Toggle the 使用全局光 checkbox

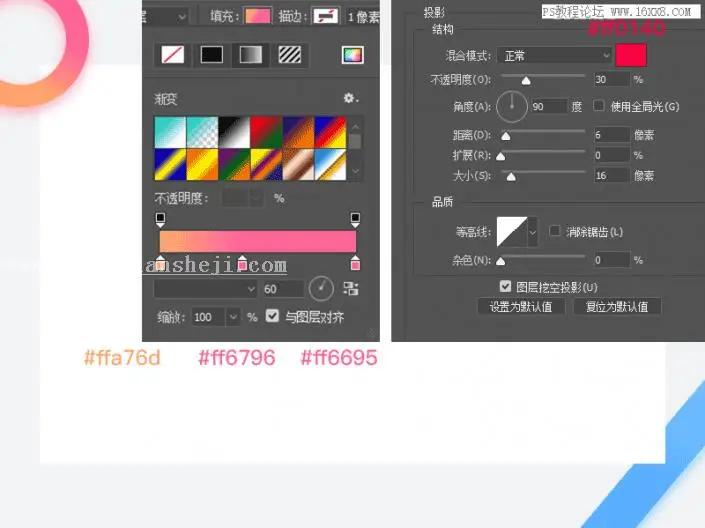(598, 105)
